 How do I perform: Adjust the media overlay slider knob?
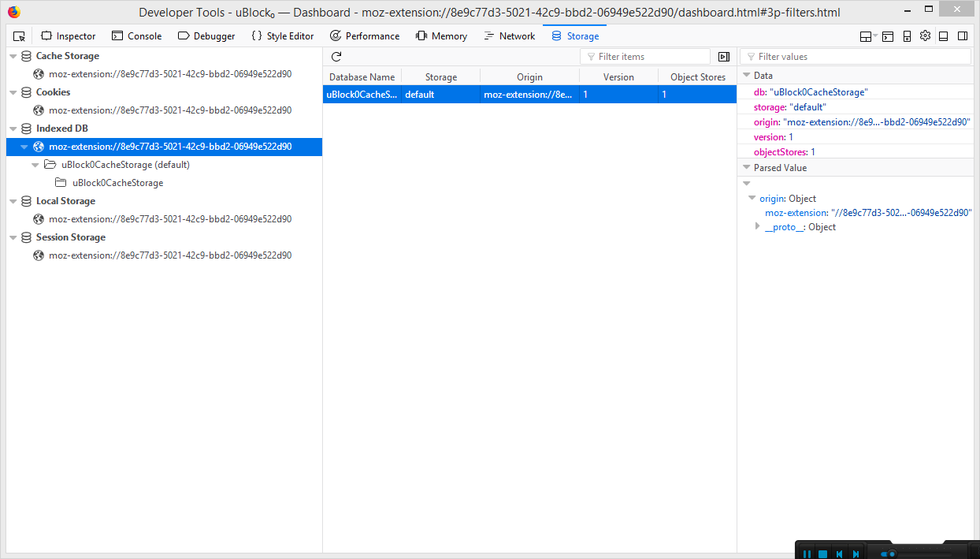pyautogui.click(x=892, y=553)
